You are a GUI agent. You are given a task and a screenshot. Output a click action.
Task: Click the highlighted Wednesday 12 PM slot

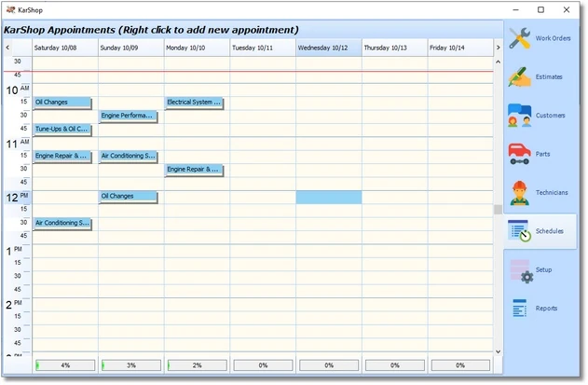pyautogui.click(x=329, y=198)
